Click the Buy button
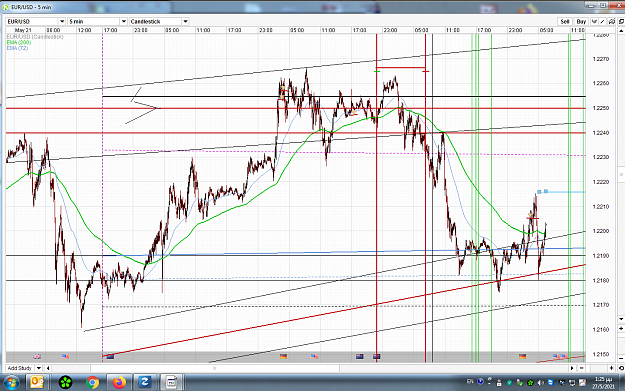625x391 pixels. (x=581, y=22)
